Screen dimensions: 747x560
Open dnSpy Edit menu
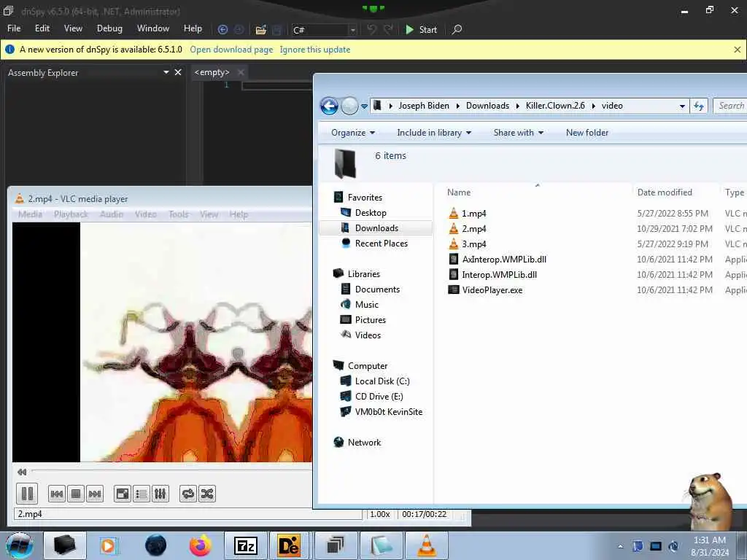click(42, 28)
